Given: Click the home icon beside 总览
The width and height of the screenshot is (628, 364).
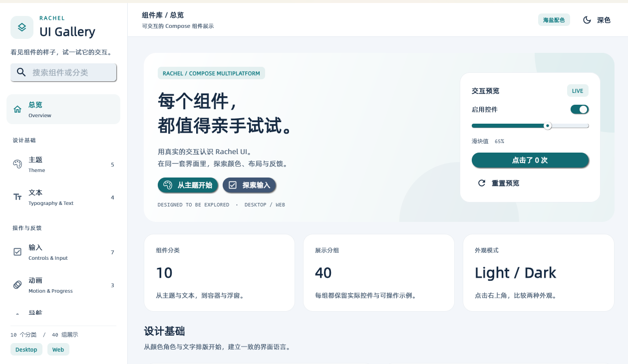Looking at the screenshot, I should tap(17, 109).
